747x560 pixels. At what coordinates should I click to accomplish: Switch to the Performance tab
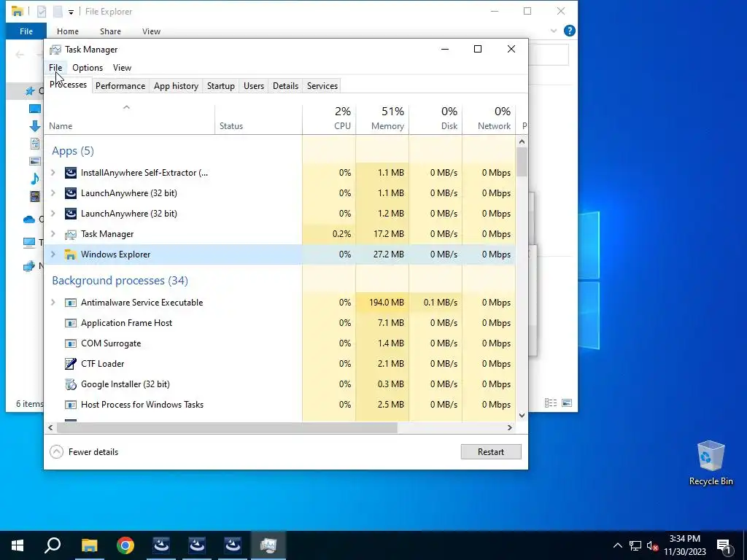[120, 86]
